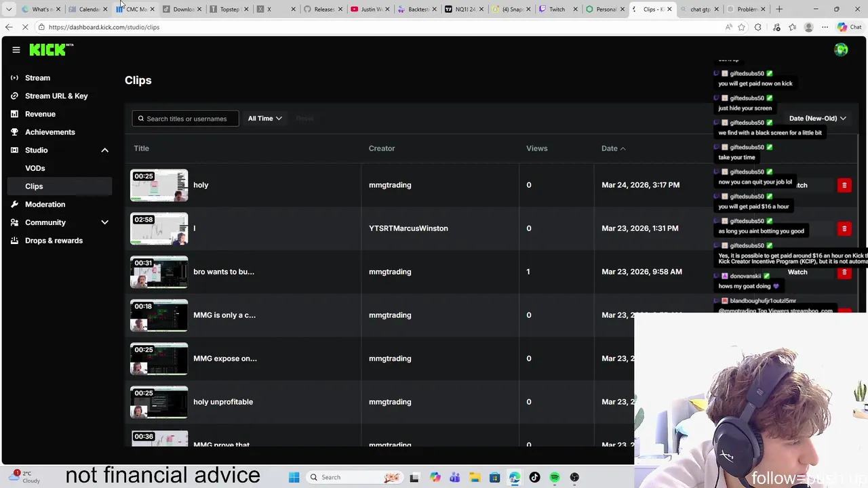The width and height of the screenshot is (868, 488).
Task: Click the title 'MMG expose on...'
Action: [225, 359]
